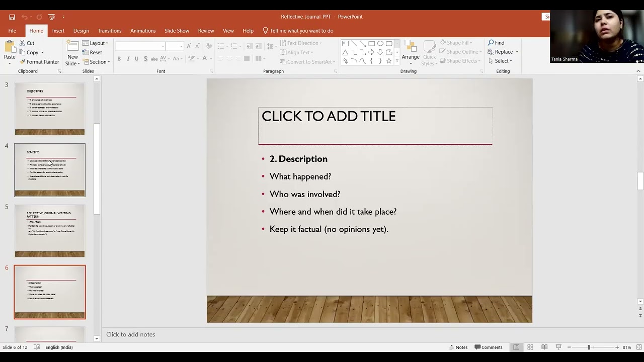644x362 pixels.
Task: Select slide 4 Benefits thumbnail
Action: 50,170
